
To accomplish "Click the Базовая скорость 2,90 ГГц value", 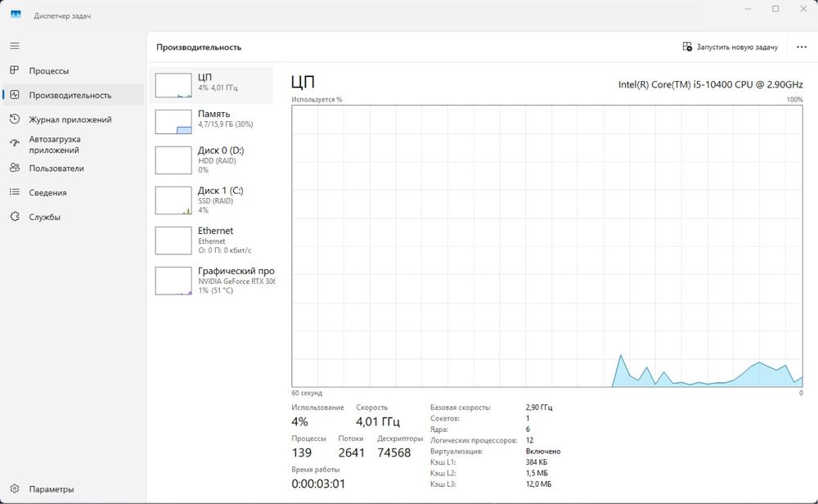I will pyautogui.click(x=539, y=407).
